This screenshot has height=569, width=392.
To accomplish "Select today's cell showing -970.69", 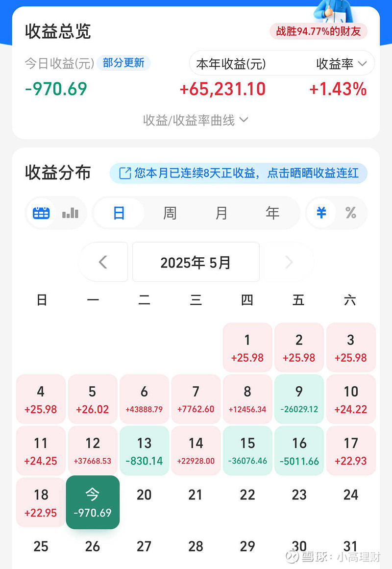I will coord(93,502).
